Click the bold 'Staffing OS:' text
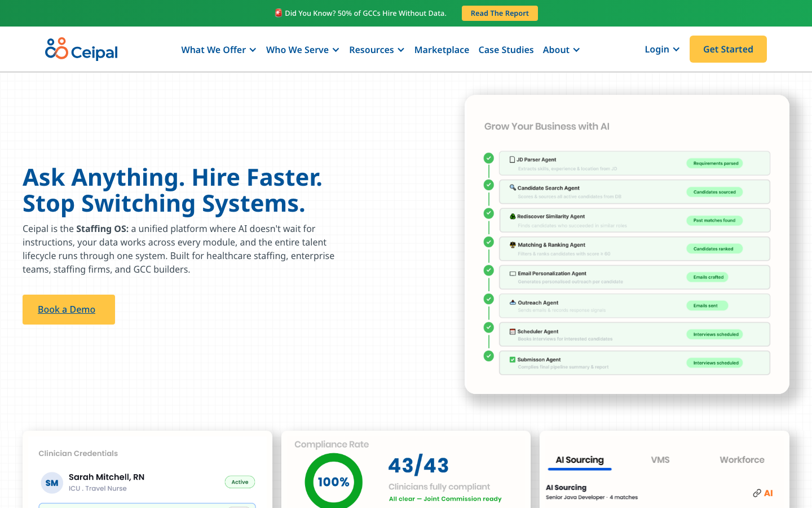Viewport: 812px width, 508px height. [x=103, y=229]
